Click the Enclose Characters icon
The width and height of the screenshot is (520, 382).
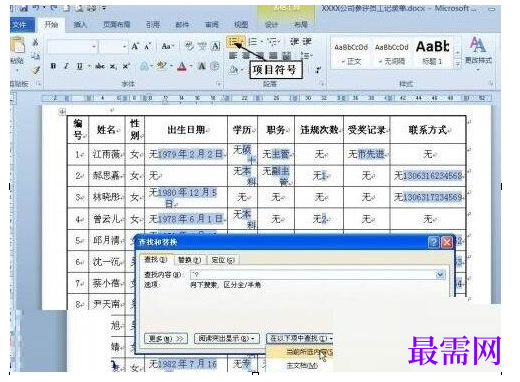pyautogui.click(x=215, y=66)
